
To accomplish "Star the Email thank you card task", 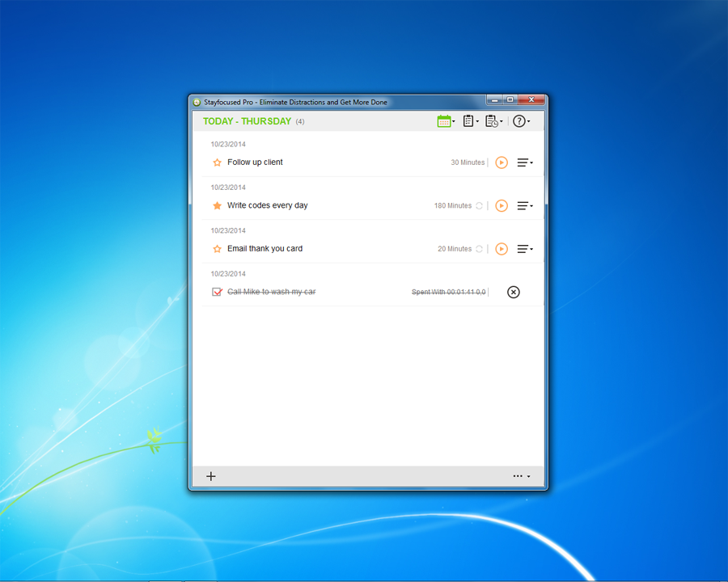I will pyautogui.click(x=217, y=249).
